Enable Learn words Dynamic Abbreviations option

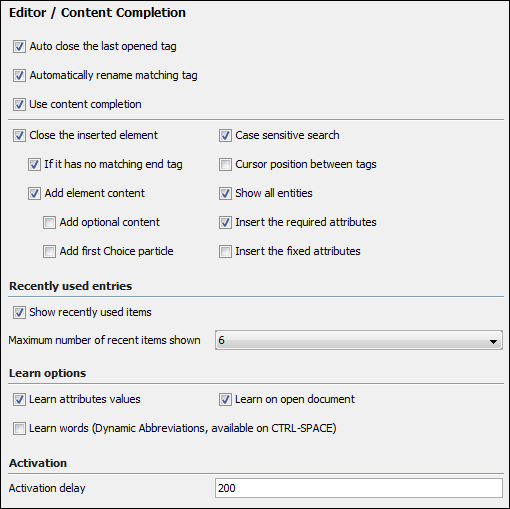[19, 429]
